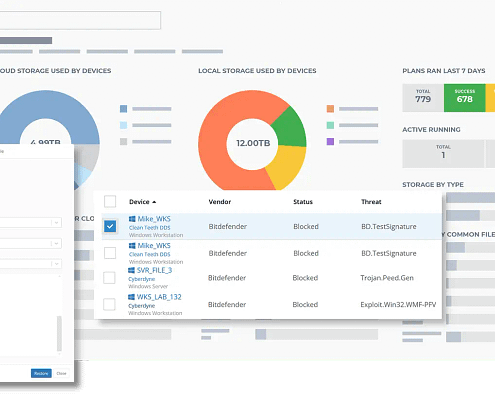Click BD.TestSignature in the unchecked Mike_WKS row
The image size is (495, 400).
coord(389,253)
